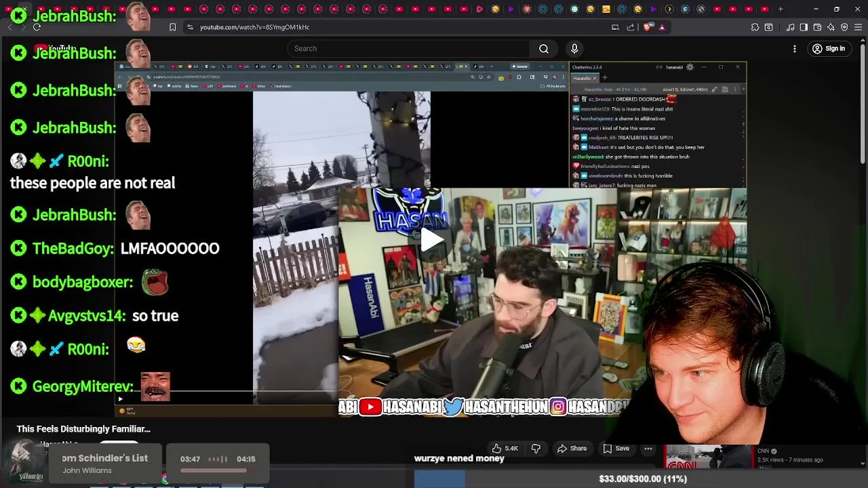Open the browser hamburger menu
This screenshot has height=488, width=868.
pos(858,27)
